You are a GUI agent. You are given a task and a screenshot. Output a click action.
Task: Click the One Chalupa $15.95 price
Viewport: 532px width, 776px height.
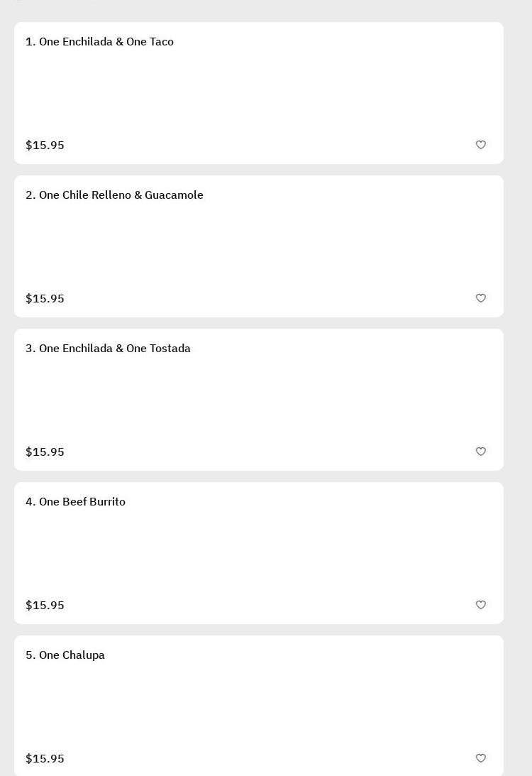pos(45,759)
